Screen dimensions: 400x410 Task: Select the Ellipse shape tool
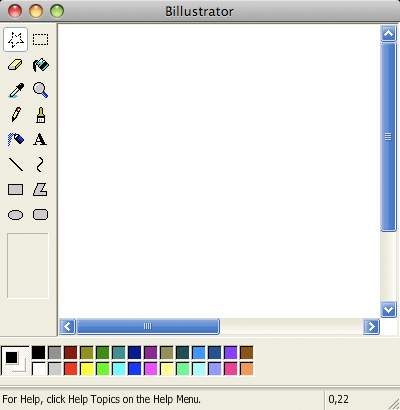pyautogui.click(x=15, y=215)
